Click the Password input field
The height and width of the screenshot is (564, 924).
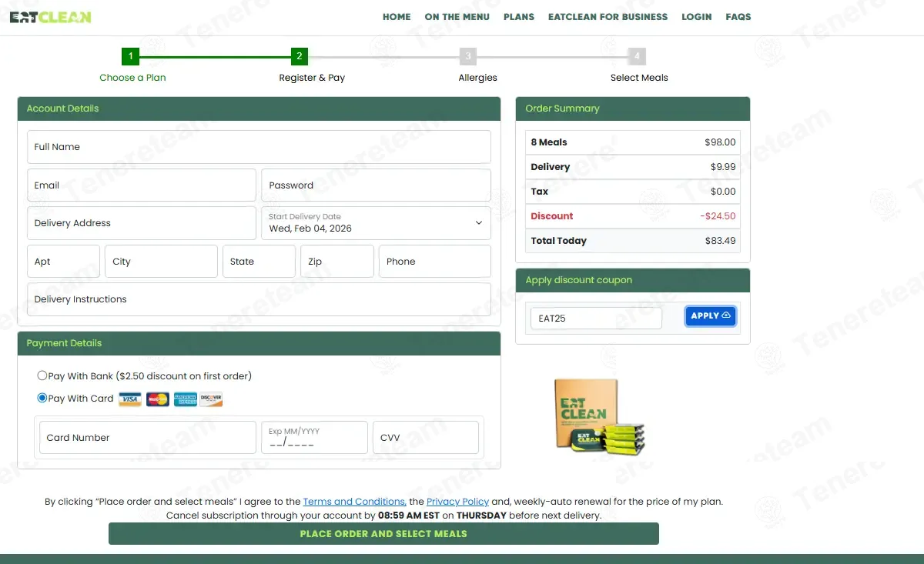[x=376, y=185]
